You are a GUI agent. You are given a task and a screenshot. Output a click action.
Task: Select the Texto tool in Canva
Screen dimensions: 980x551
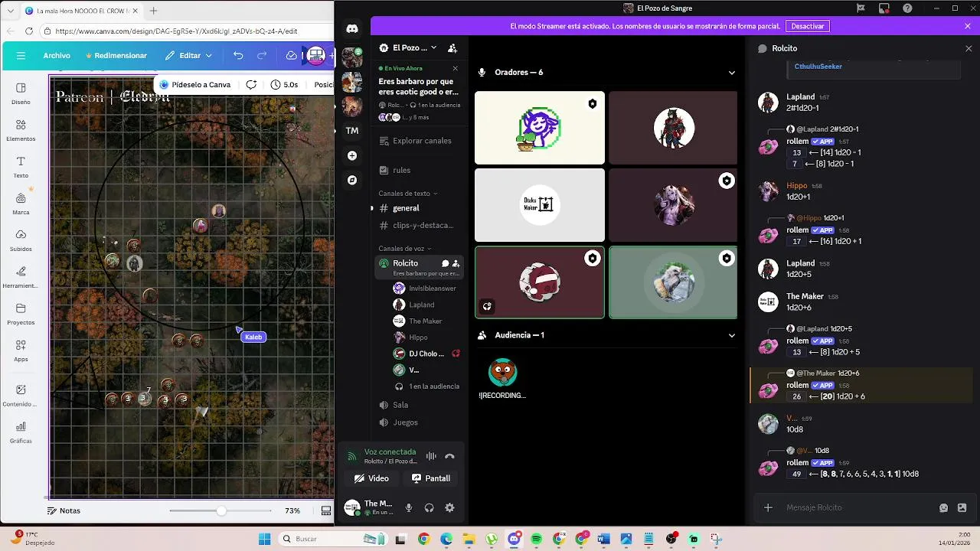(21, 167)
